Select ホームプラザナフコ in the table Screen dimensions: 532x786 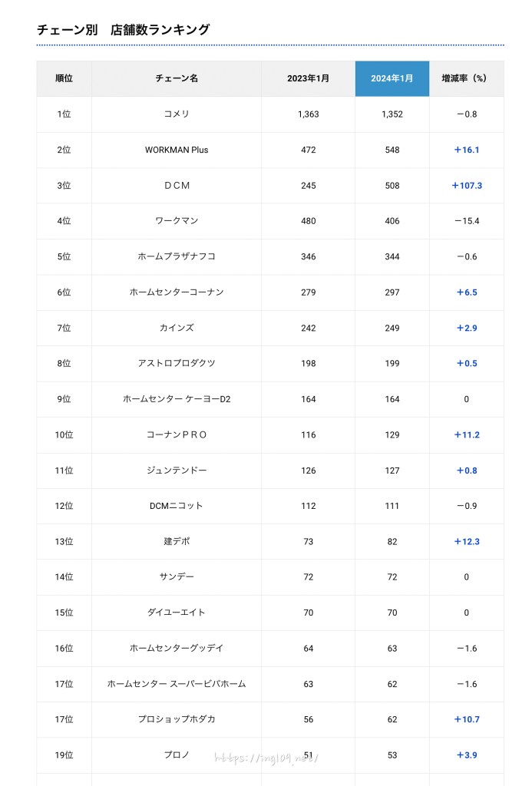click(177, 256)
